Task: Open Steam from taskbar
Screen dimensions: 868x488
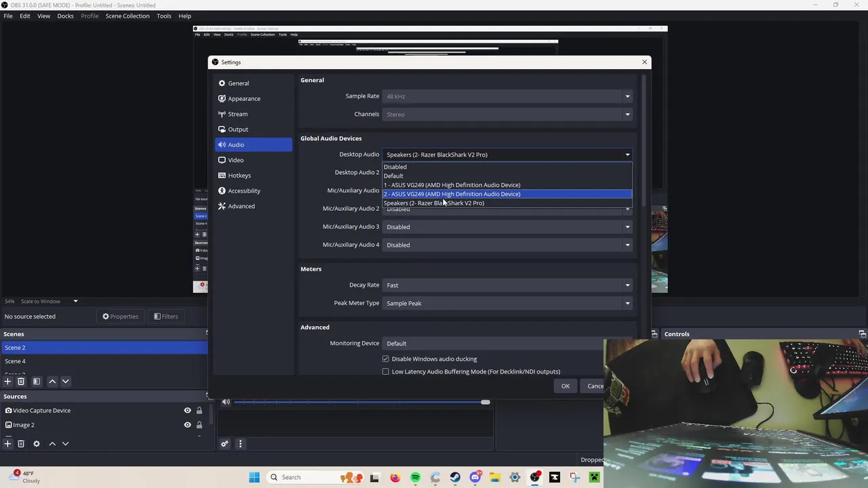Action: (x=455, y=477)
